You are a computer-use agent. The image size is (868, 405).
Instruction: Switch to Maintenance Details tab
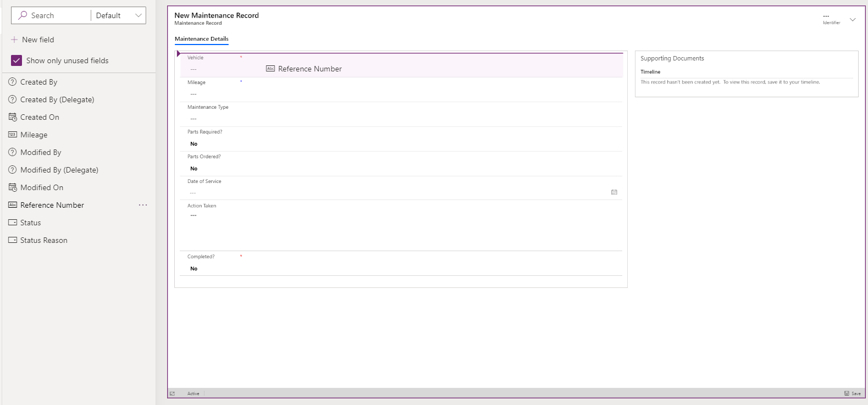coord(201,39)
